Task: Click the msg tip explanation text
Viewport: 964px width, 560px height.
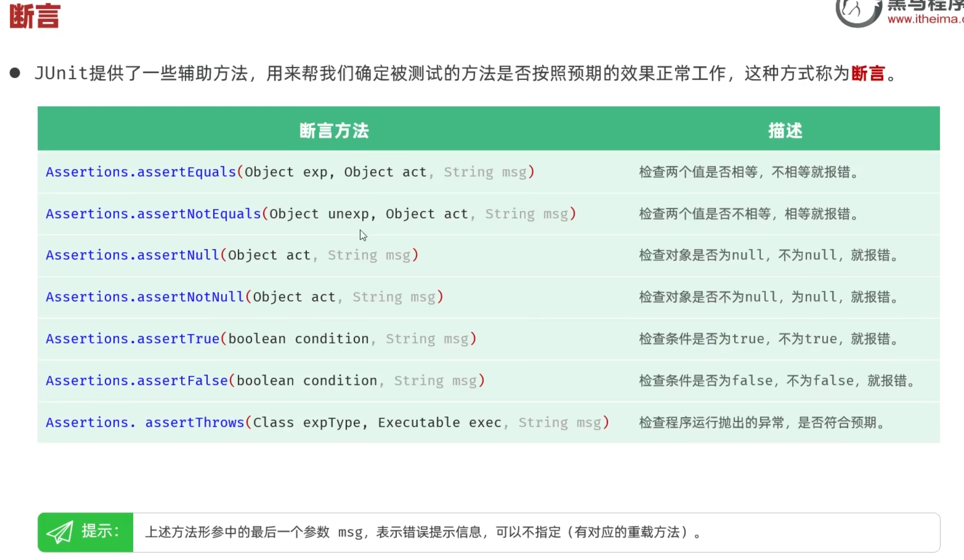Action: tap(423, 532)
